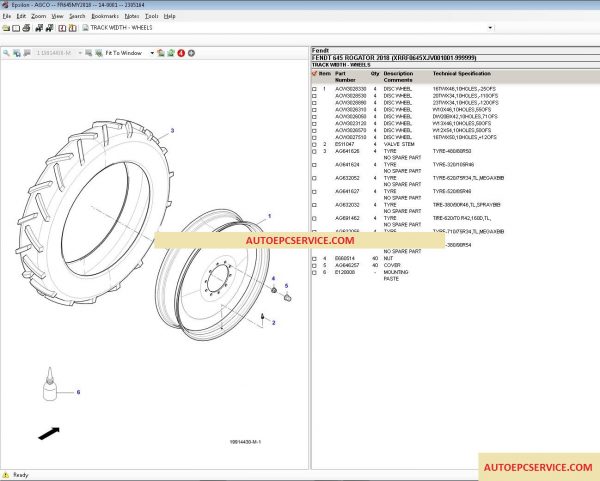This screenshot has height=481, width=600.
Task: Open the Bookmarks menu
Action: (105, 16)
